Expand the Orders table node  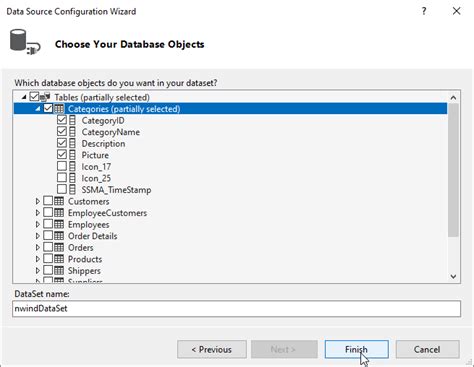(38, 248)
